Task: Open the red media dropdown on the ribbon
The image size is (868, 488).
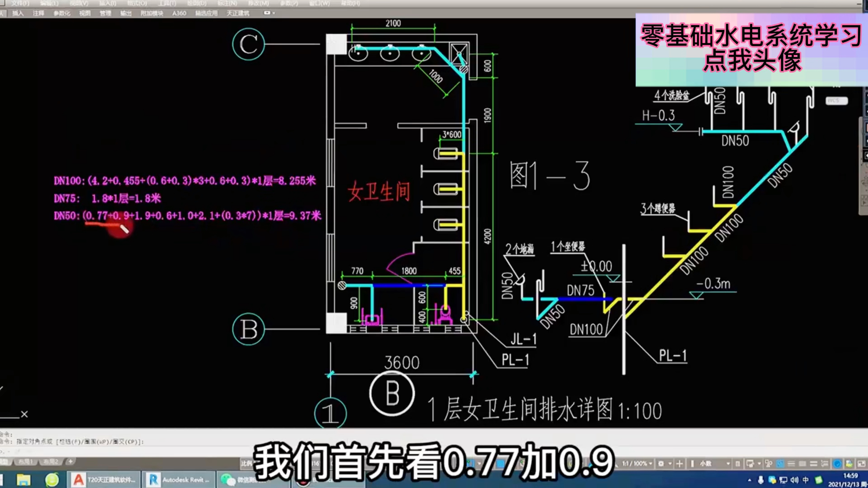Action: click(268, 14)
